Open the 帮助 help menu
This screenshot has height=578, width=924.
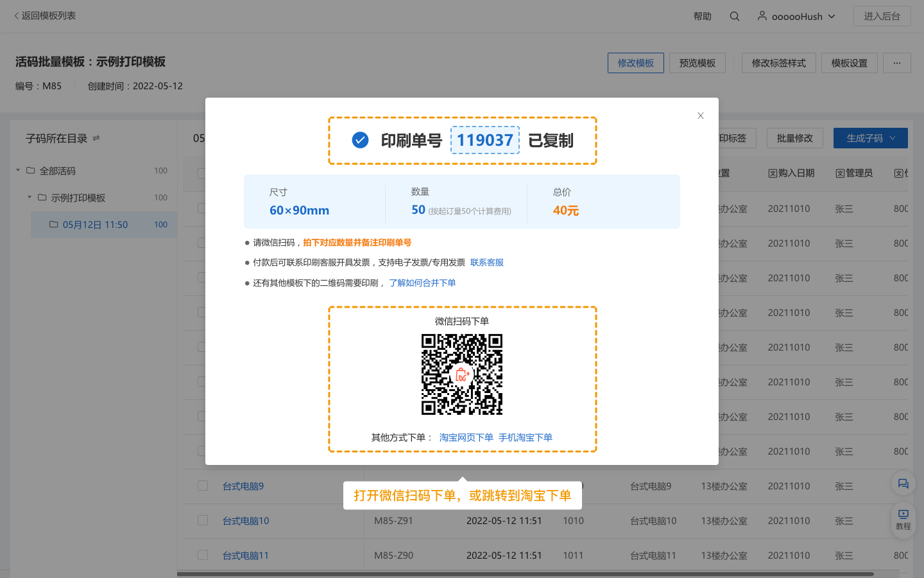pos(703,16)
